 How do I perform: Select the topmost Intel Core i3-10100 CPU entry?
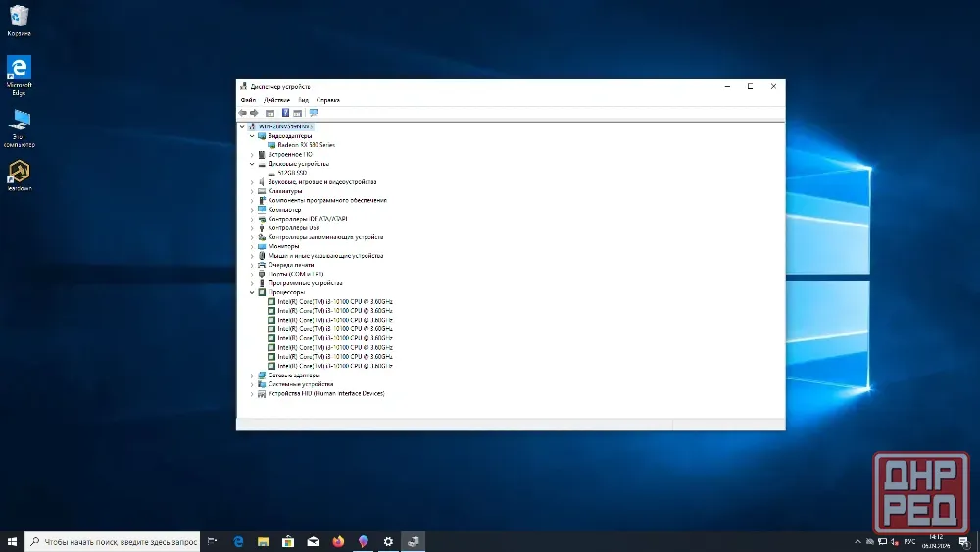[335, 301]
